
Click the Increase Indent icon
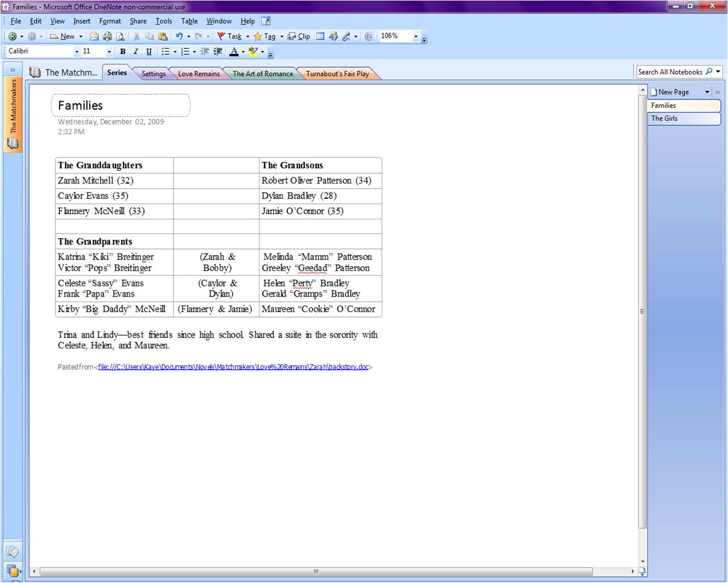click(217, 52)
